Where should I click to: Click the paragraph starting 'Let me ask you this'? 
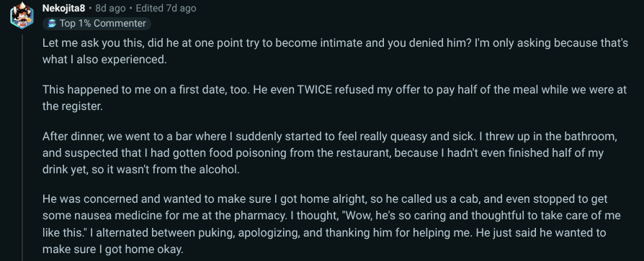pos(335,51)
